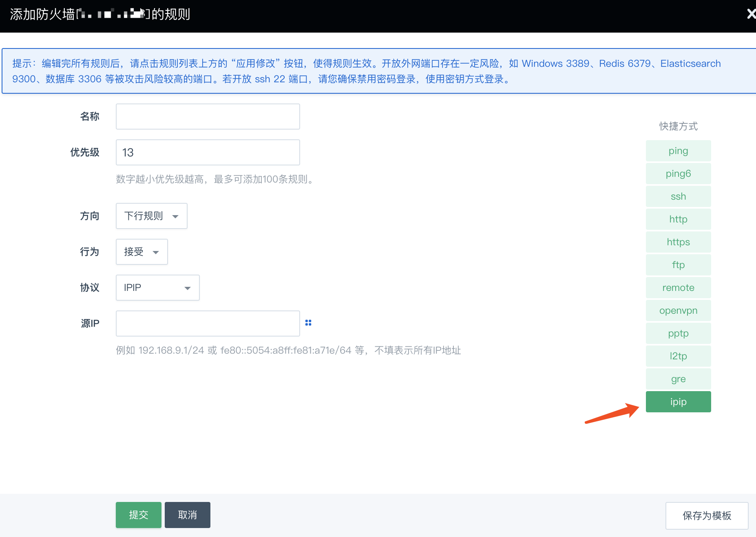Close the add firewall rule dialog
This screenshot has width=756, height=537.
[x=751, y=14]
